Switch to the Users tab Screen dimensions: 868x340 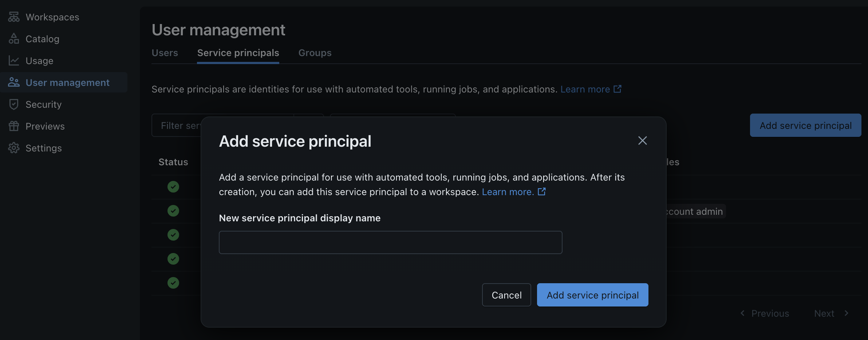(165, 53)
